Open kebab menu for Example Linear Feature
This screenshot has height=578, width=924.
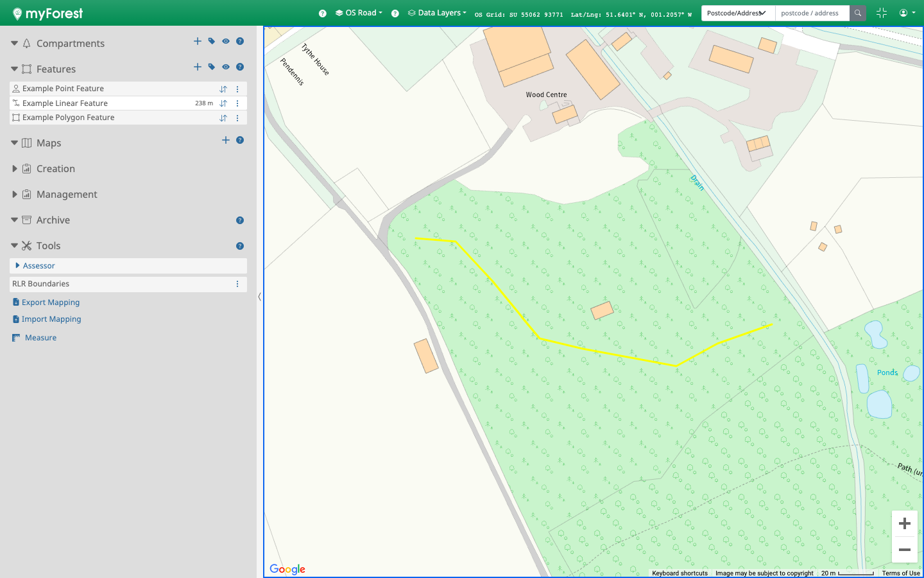pos(237,103)
